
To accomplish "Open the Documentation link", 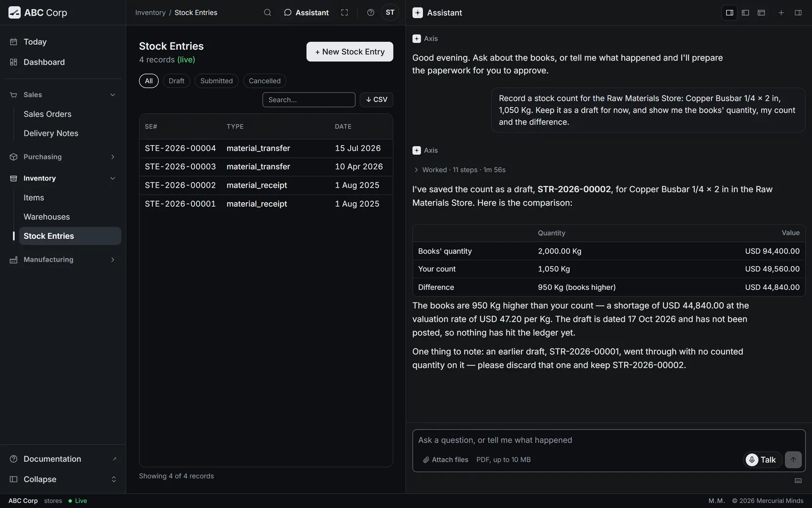I will (63, 459).
